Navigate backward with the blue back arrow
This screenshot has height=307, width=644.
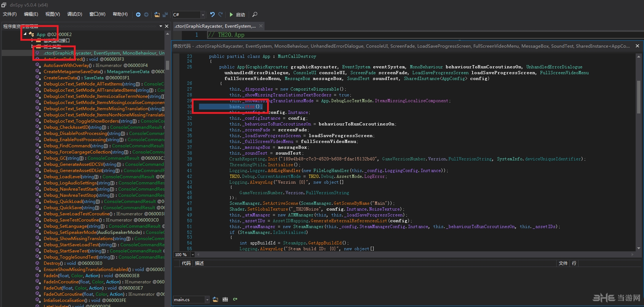pyautogui.click(x=138, y=15)
